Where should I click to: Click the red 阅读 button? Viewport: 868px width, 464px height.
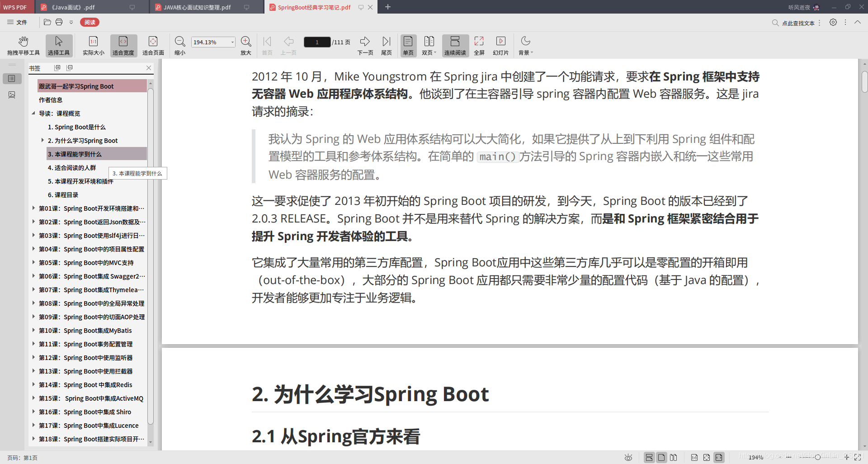(x=90, y=22)
